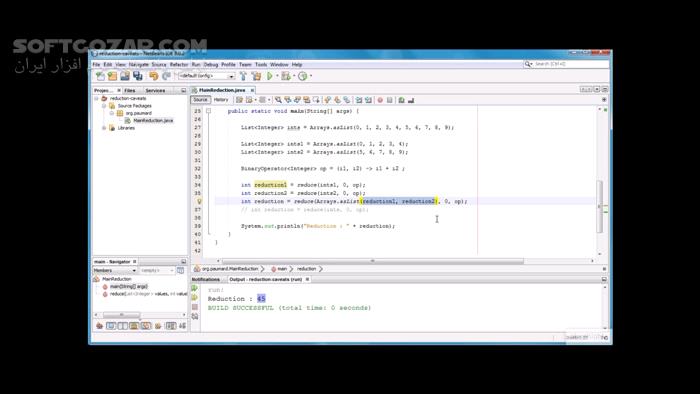Expand the Libraries tree node
The width and height of the screenshot is (700, 394).
point(104,128)
